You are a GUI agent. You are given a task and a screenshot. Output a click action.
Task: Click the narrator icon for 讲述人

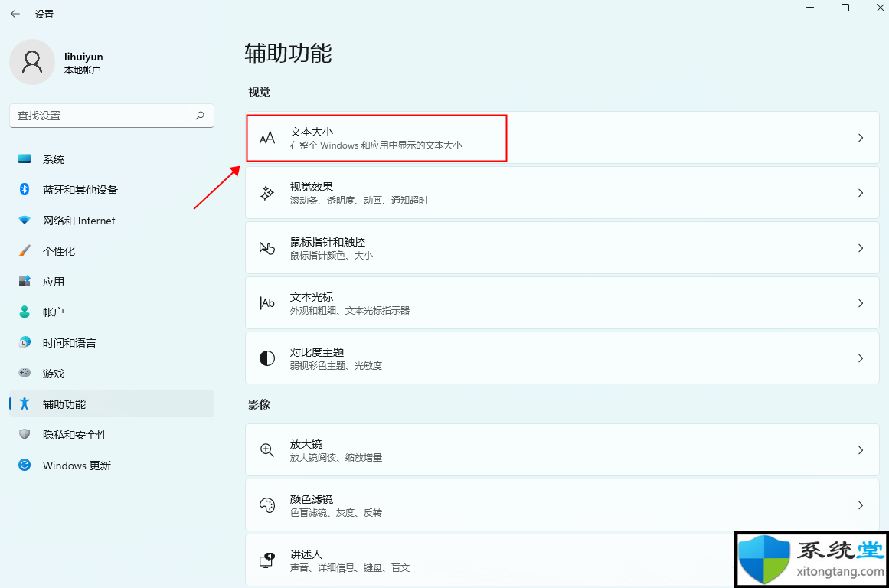[267, 560]
